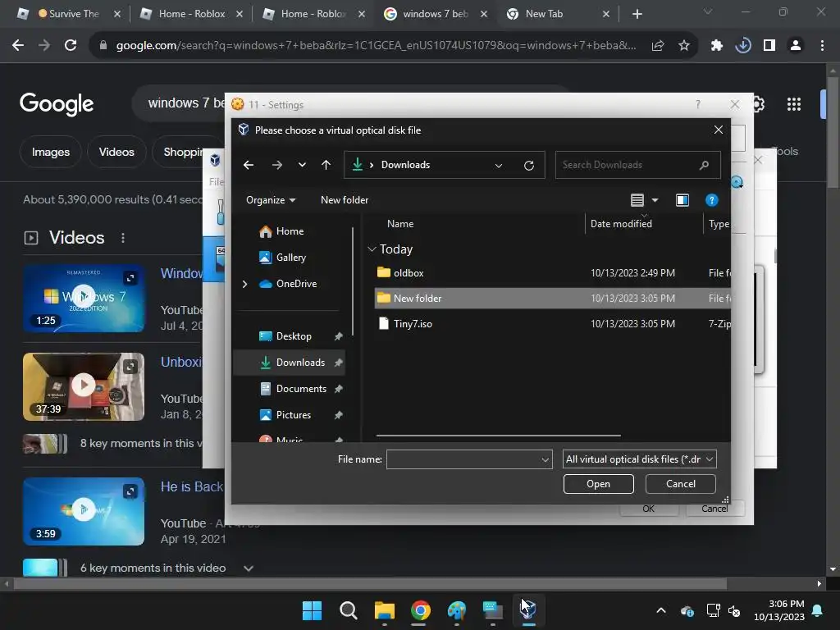840x630 pixels.
Task: Expand the OneDrive tree node
Action: [x=244, y=284]
